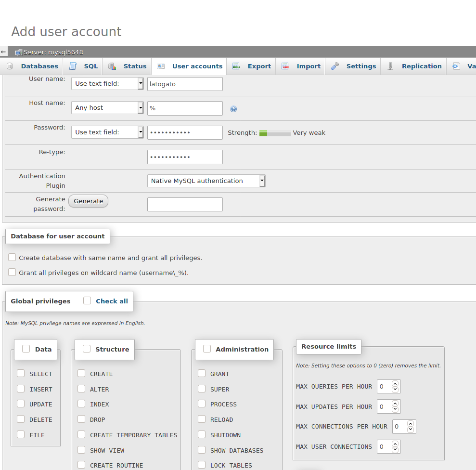Click the Check all link
The image size is (476, 470).
pos(112,301)
